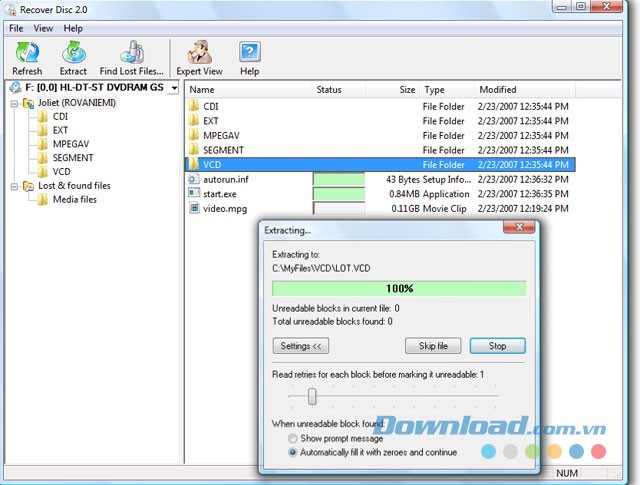
Task: Click the Extract toolbar icon
Action: point(73,59)
